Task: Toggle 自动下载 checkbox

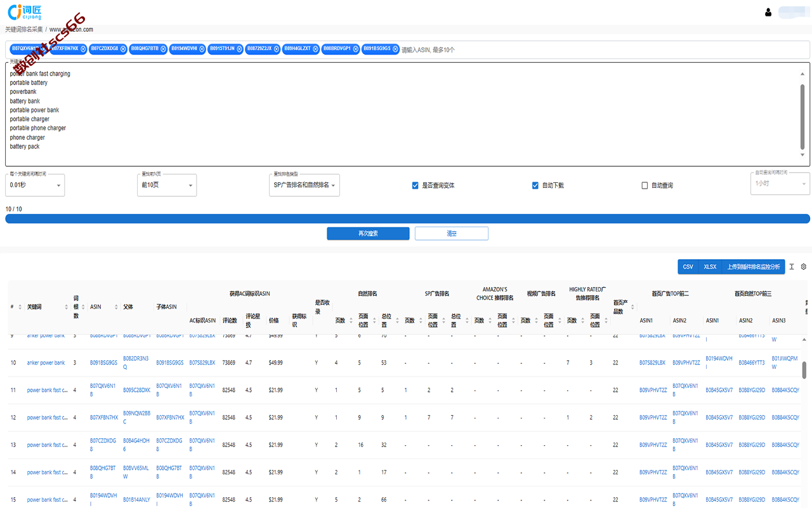Action: 535,185
